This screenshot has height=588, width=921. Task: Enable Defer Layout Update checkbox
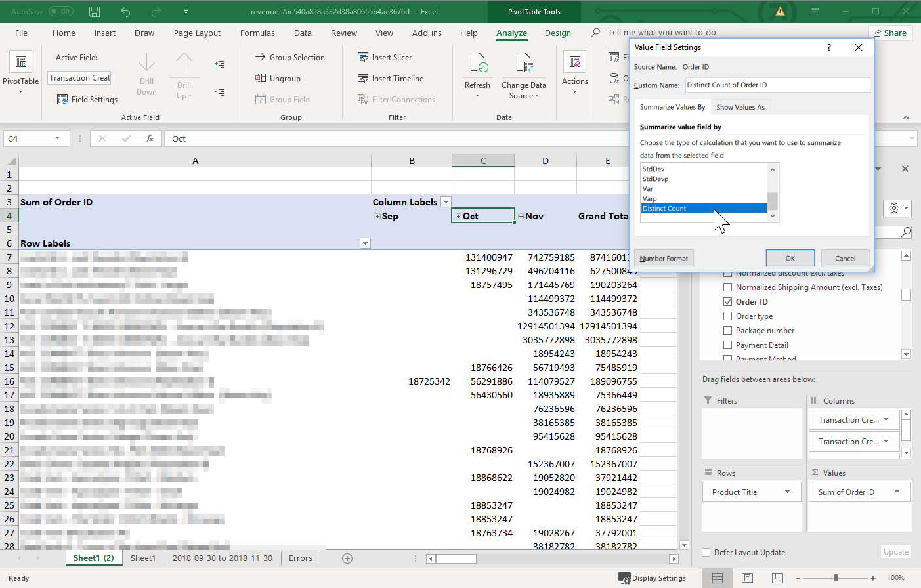click(706, 553)
